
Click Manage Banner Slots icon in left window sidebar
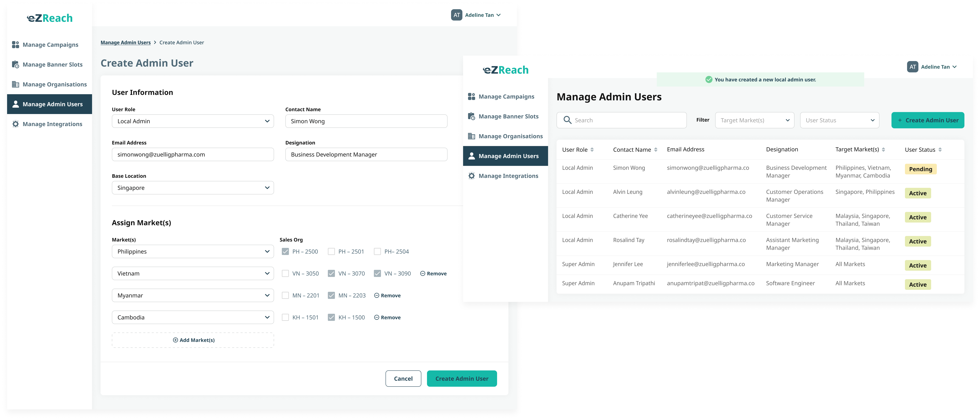point(15,64)
